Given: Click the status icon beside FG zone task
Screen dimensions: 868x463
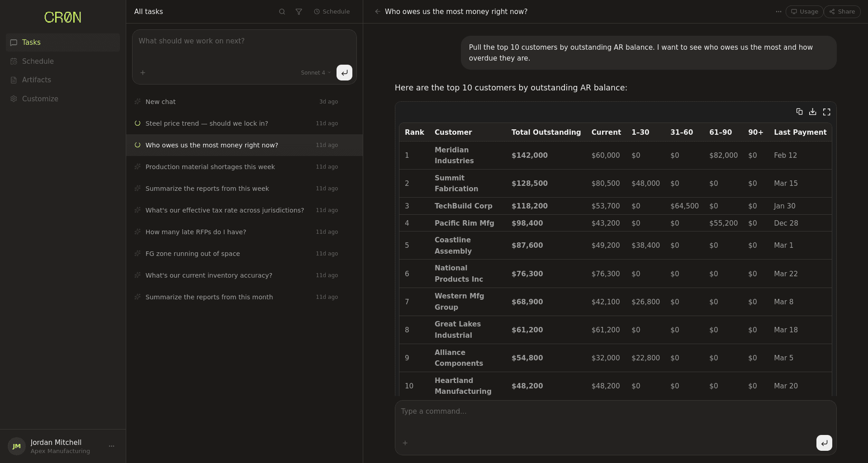Looking at the screenshot, I should point(138,254).
